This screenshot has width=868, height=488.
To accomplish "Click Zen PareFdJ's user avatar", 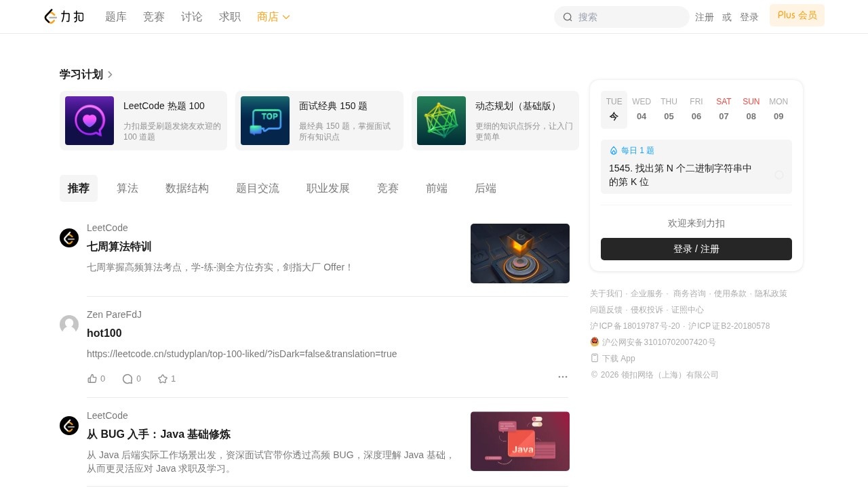I will [69, 325].
